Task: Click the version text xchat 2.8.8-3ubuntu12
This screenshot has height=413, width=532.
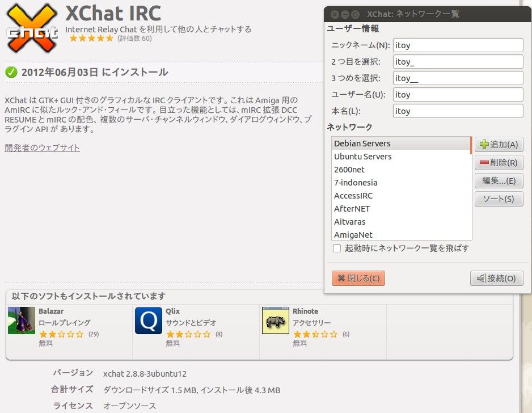Action: click(145, 374)
